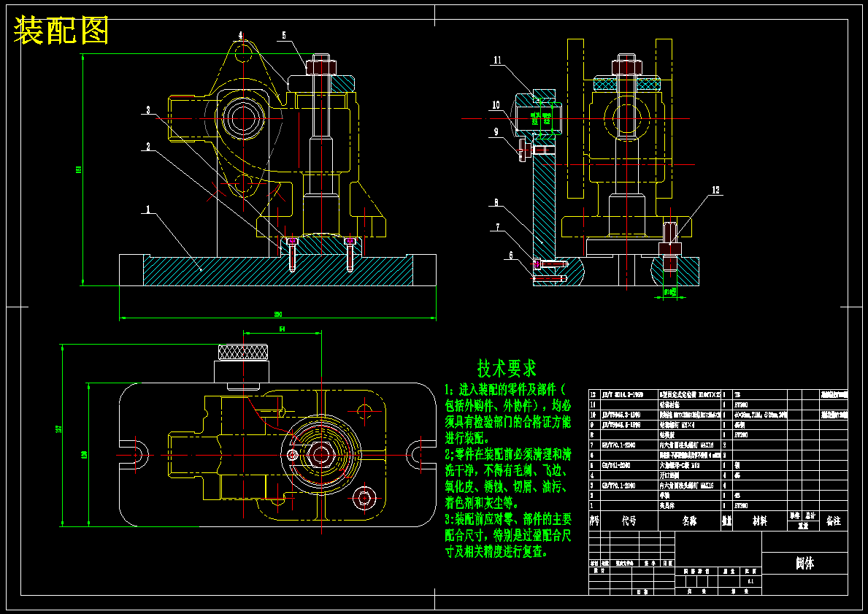Click the 材料 header cell in the parts list
868x614 pixels.
[x=759, y=521]
